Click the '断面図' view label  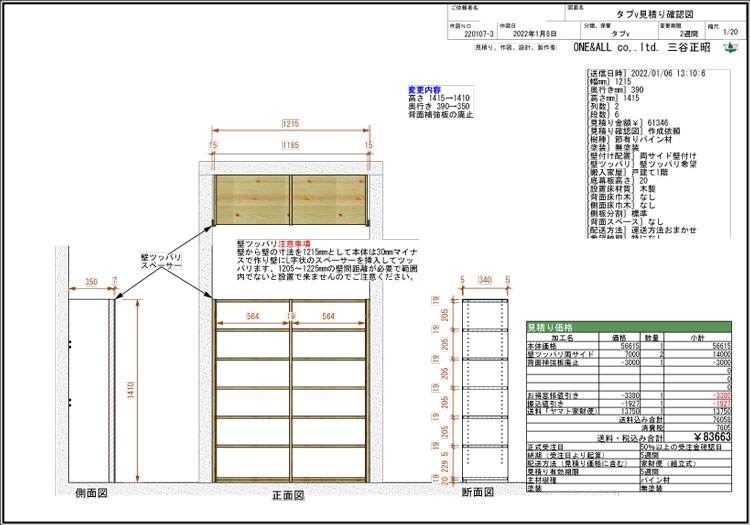(x=477, y=492)
